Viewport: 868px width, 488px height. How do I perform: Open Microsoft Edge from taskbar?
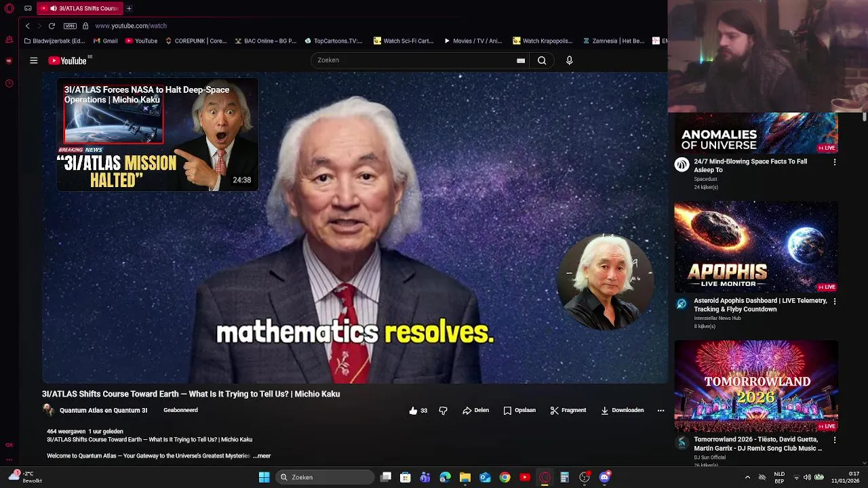pos(445,477)
